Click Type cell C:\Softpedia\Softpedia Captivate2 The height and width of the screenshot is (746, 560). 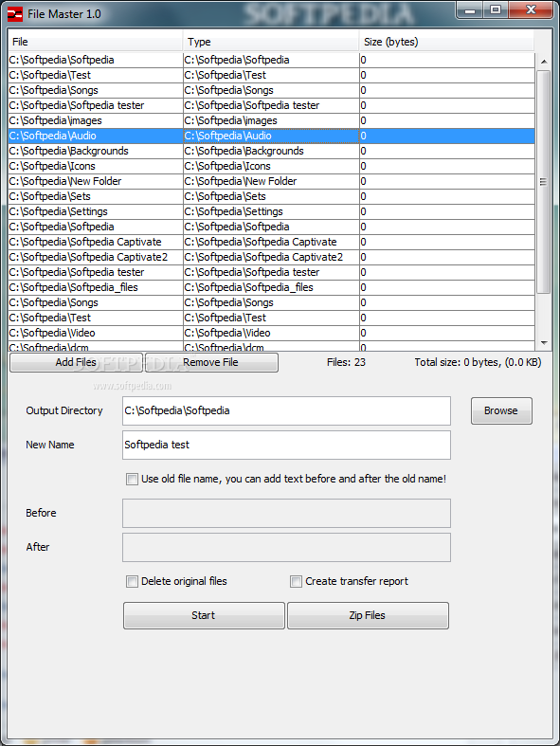271,258
